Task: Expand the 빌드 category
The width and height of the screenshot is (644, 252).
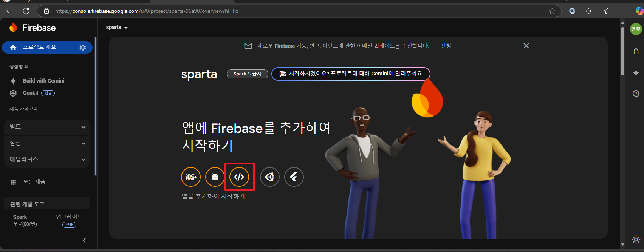Action: (47, 127)
